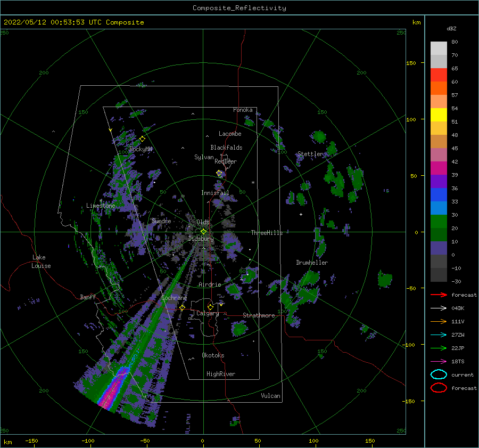Choose the tan 48-45 dBZ swatch
This screenshot has height=448, width=479.
[x=439, y=142]
